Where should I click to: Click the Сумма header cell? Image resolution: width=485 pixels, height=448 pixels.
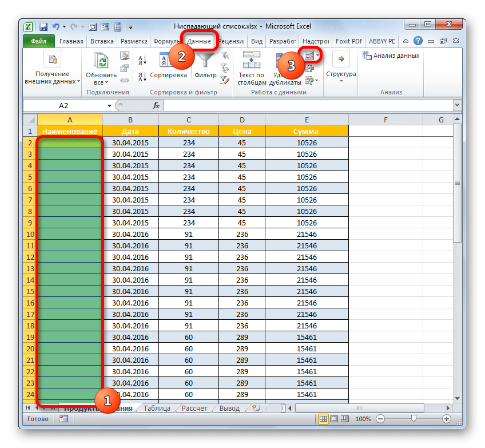pos(307,131)
